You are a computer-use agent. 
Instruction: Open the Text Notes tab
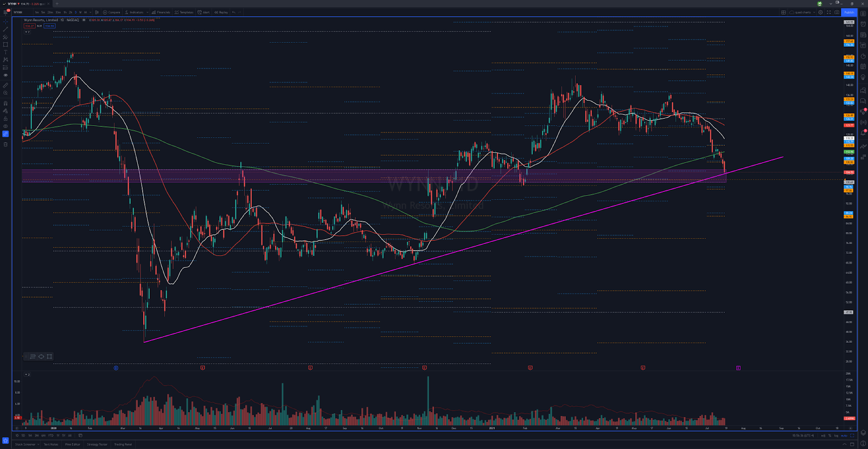(x=51, y=444)
